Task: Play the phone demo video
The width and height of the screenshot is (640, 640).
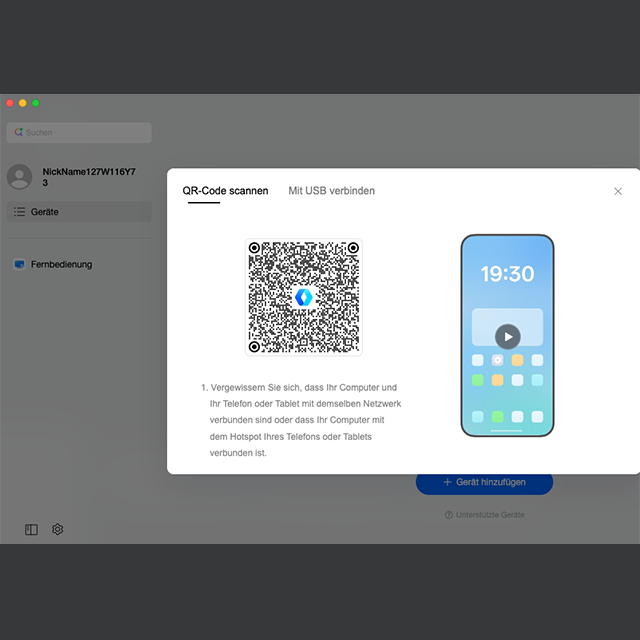Action: (507, 337)
